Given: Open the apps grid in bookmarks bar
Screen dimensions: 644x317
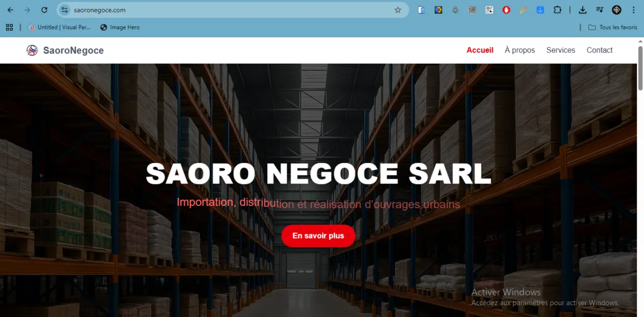Looking at the screenshot, I should tap(9, 27).
